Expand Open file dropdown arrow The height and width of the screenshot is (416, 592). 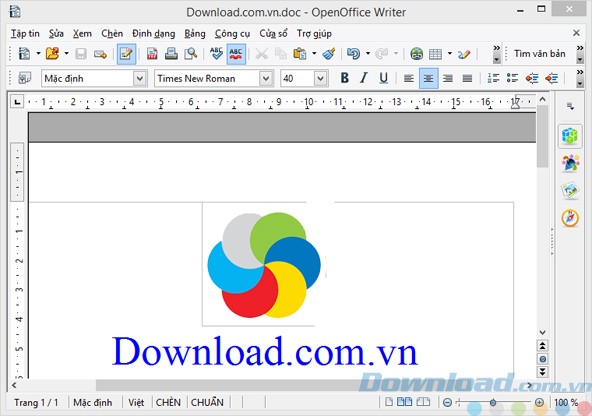pos(66,54)
